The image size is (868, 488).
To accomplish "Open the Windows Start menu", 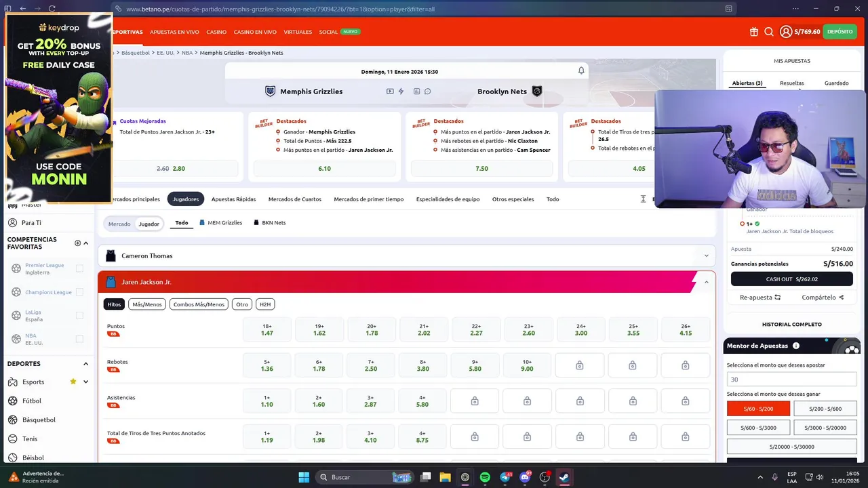I will click(304, 477).
